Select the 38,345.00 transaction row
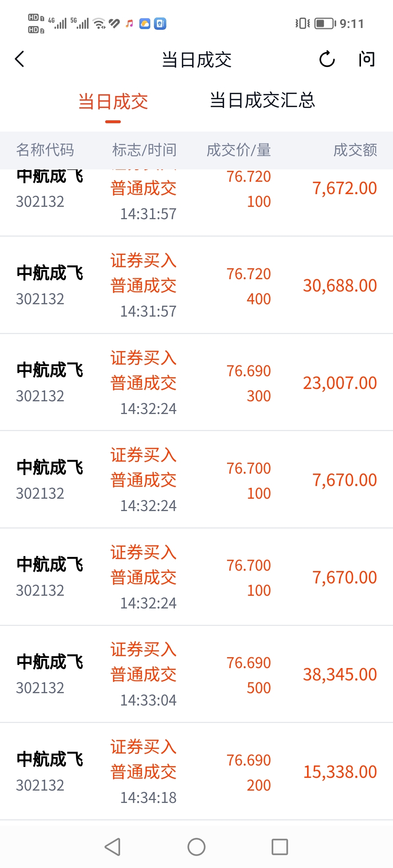393x868 pixels. [x=196, y=675]
